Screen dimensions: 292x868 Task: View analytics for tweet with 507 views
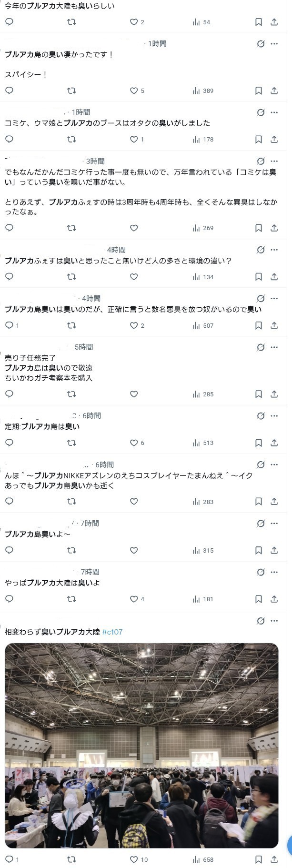pyautogui.click(x=203, y=325)
